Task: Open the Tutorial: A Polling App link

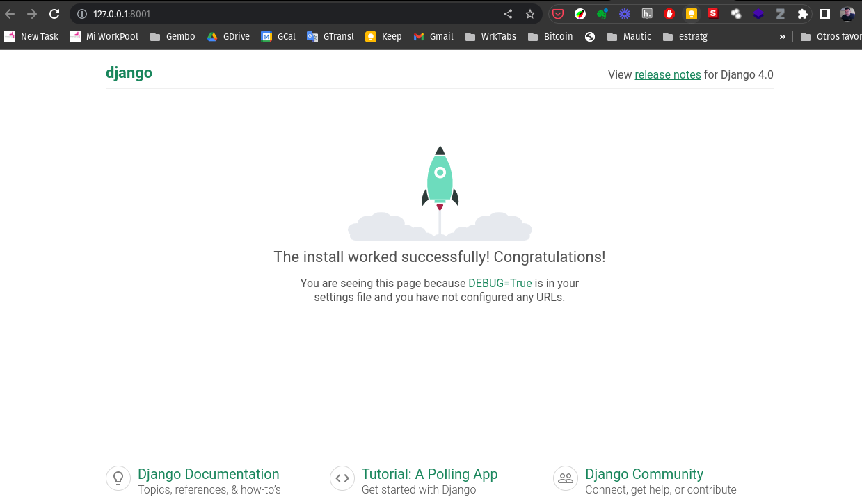Action: pyautogui.click(x=430, y=474)
